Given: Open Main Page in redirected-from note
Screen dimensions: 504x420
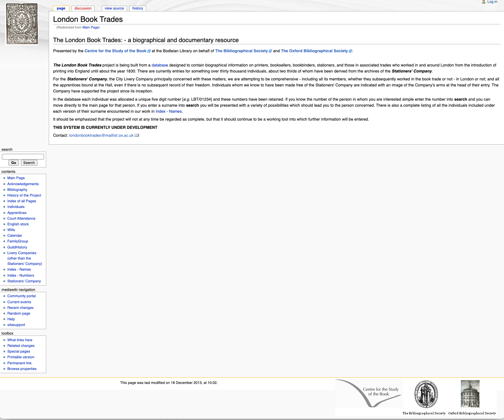Looking at the screenshot, I should (91, 28).
